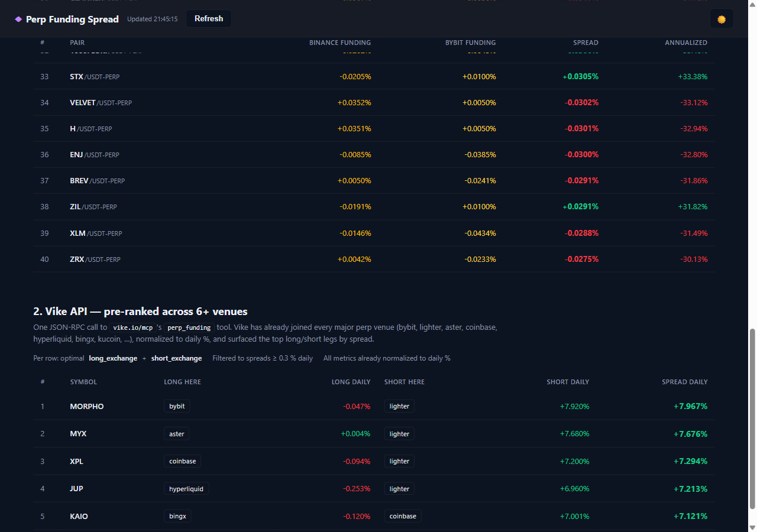Click the Long Daily column header
757x532 pixels.
(351, 382)
